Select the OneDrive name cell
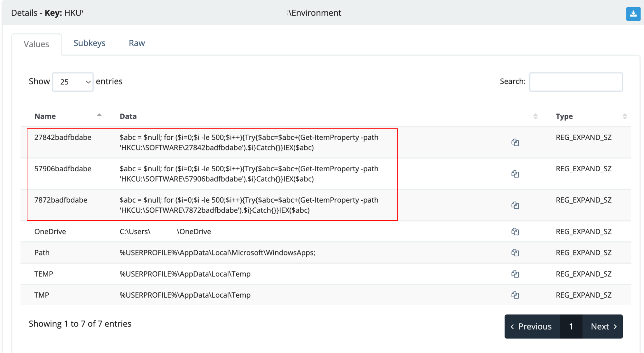 [x=50, y=232]
